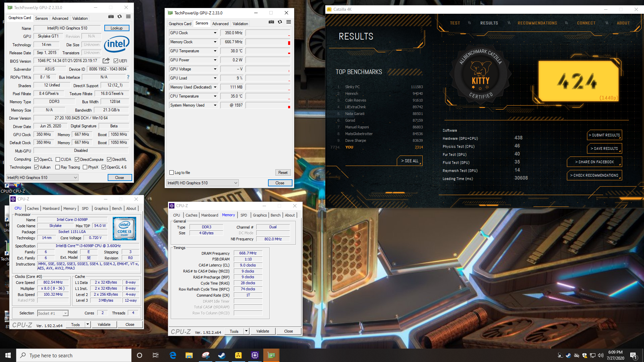Viewport: 644px width, 362px height.
Task: Toggle the DirectML checkbox
Action: [x=109, y=160]
